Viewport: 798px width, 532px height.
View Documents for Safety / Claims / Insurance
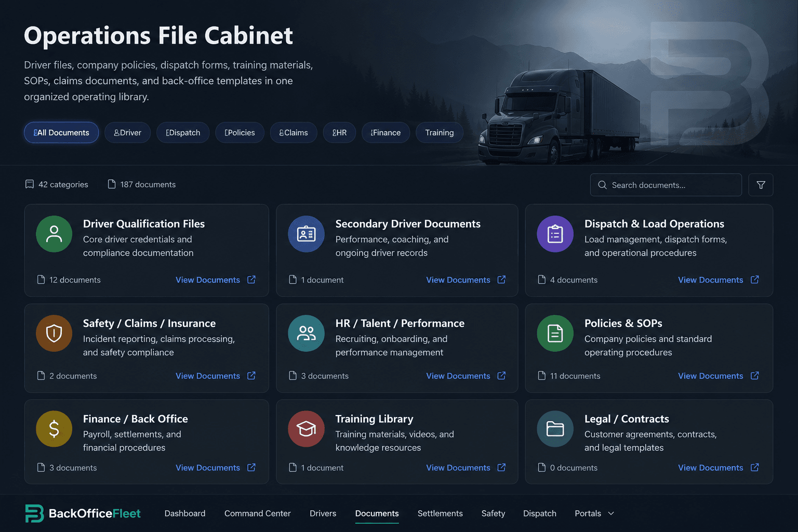pos(208,376)
